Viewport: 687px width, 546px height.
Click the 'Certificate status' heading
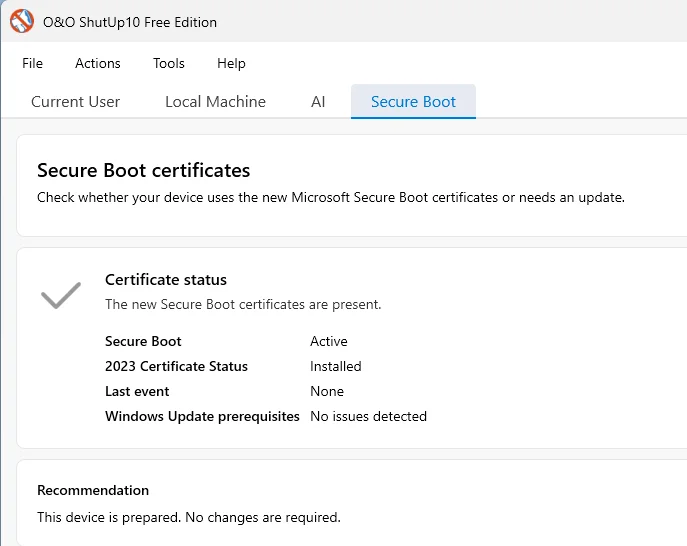[166, 280]
